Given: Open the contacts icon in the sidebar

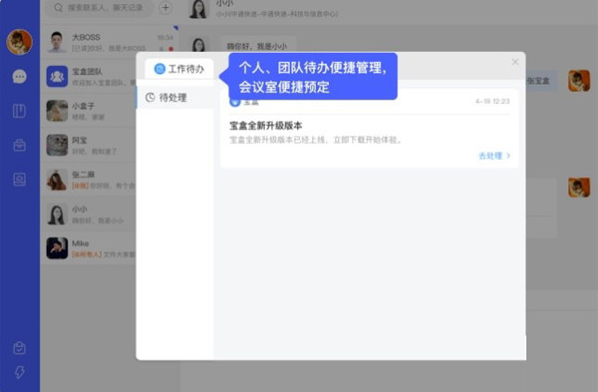Looking at the screenshot, I should tap(19, 179).
